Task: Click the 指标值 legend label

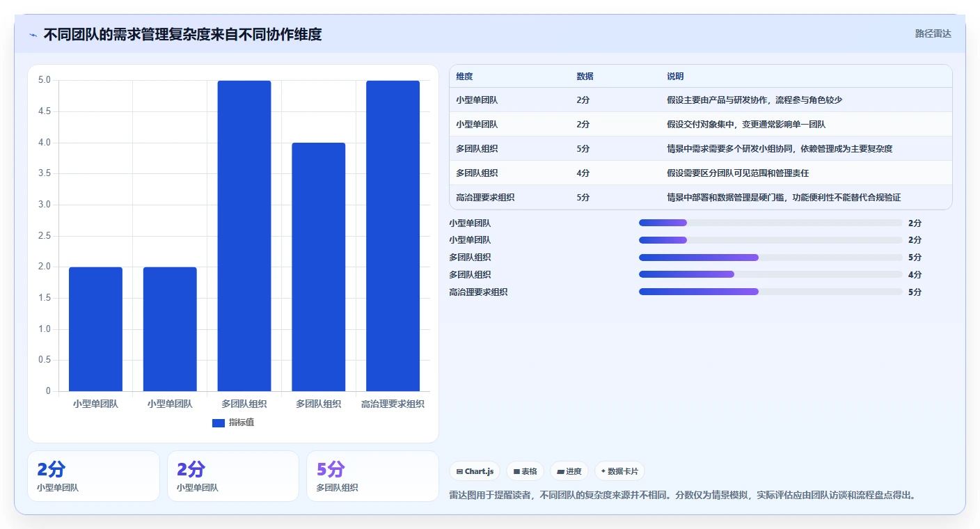Action: (242, 423)
